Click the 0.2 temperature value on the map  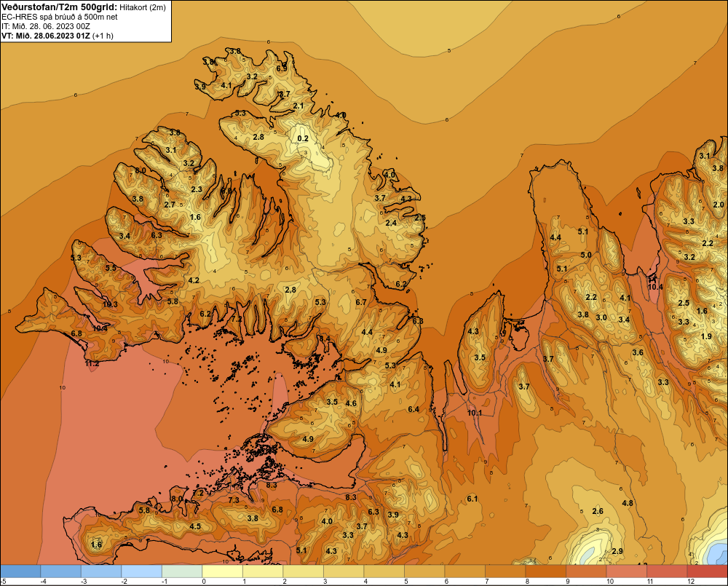303,138
